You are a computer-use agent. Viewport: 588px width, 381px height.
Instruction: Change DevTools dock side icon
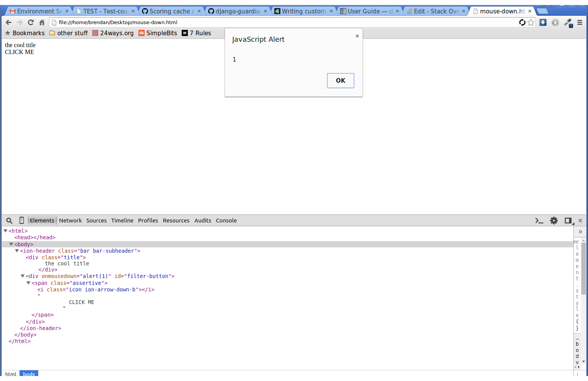tap(569, 221)
